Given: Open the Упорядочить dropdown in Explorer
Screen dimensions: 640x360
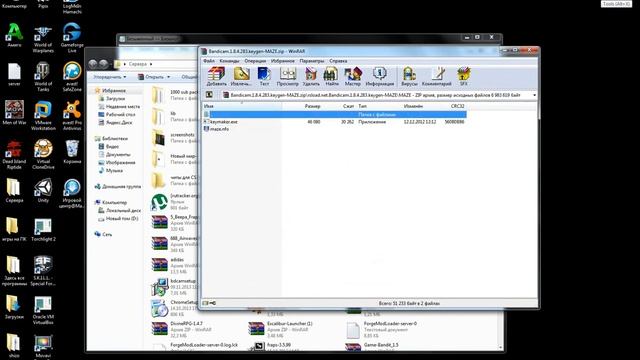Looking at the screenshot, I should 109,77.
